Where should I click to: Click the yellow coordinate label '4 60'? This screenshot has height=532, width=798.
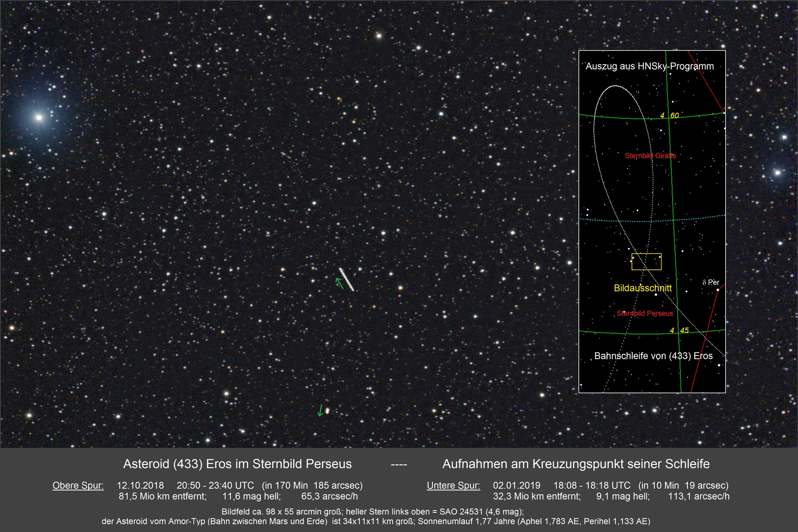pos(669,115)
